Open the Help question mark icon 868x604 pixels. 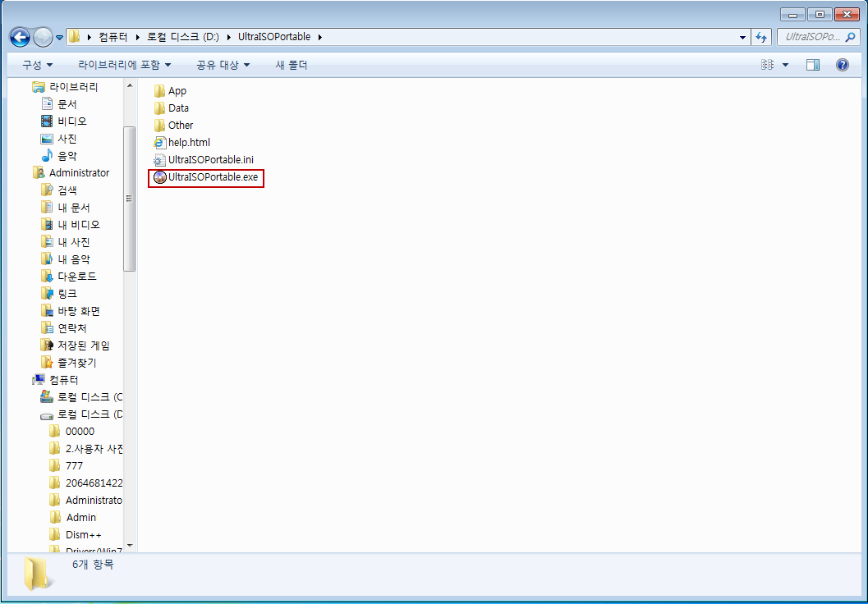point(842,66)
